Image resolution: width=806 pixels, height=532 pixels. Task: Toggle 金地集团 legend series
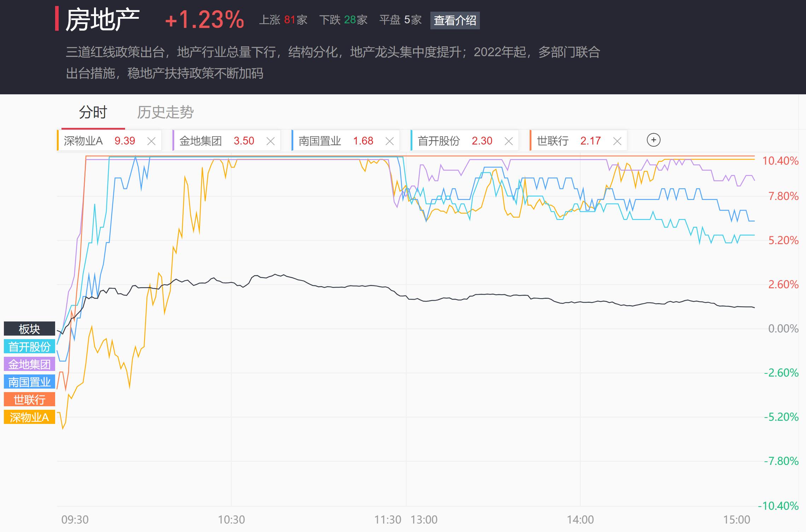point(29,364)
